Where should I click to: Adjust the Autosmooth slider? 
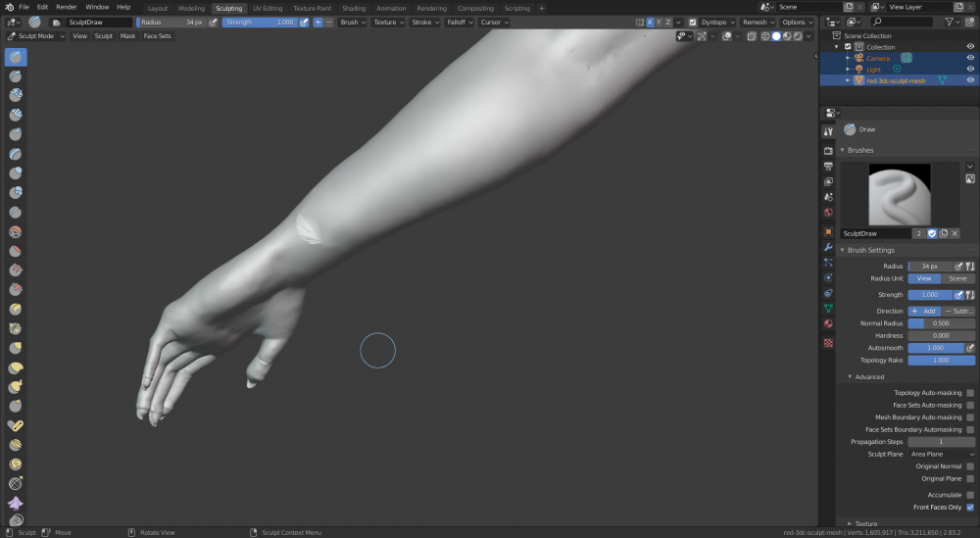click(x=936, y=348)
